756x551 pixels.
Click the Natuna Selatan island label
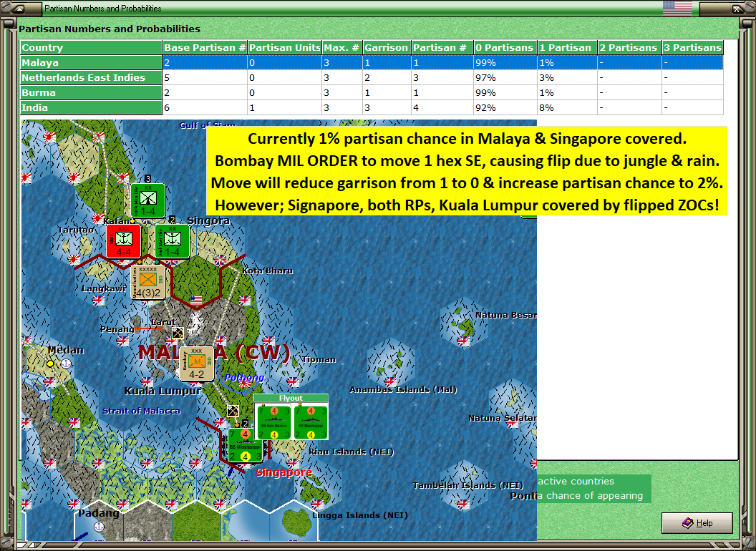click(x=503, y=418)
